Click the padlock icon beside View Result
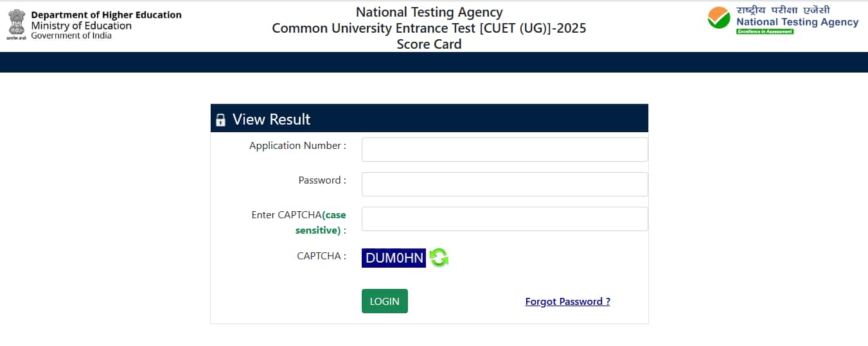The width and height of the screenshot is (868, 346). (x=220, y=120)
